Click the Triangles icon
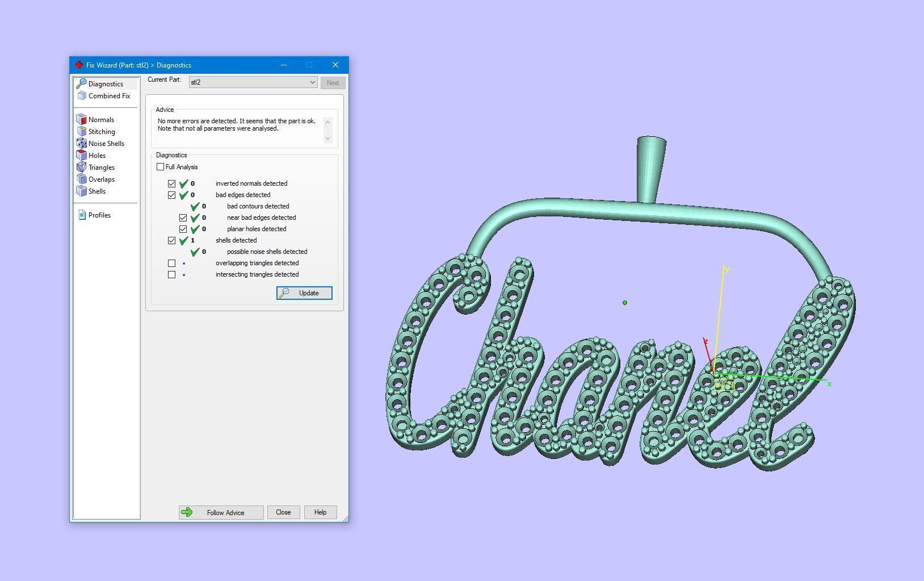The height and width of the screenshot is (581, 924). [82, 168]
